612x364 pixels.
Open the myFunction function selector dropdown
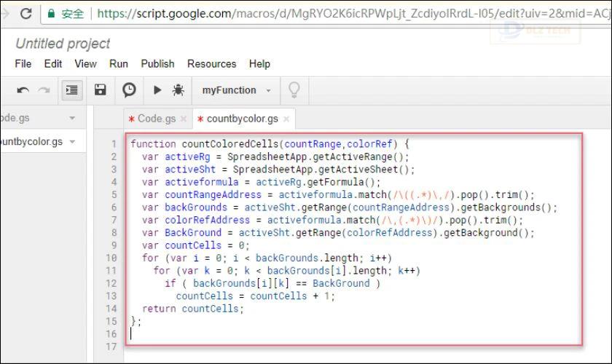point(236,90)
